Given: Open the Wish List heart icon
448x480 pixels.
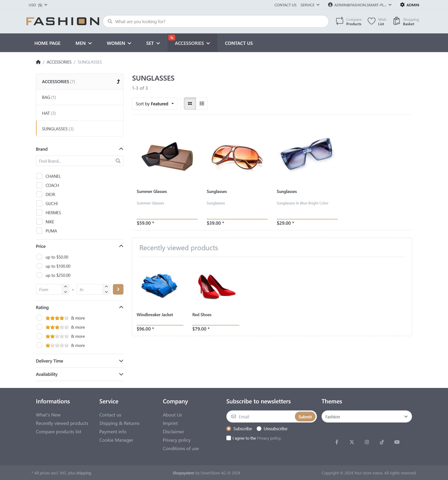Looking at the screenshot, I should click(x=371, y=21).
